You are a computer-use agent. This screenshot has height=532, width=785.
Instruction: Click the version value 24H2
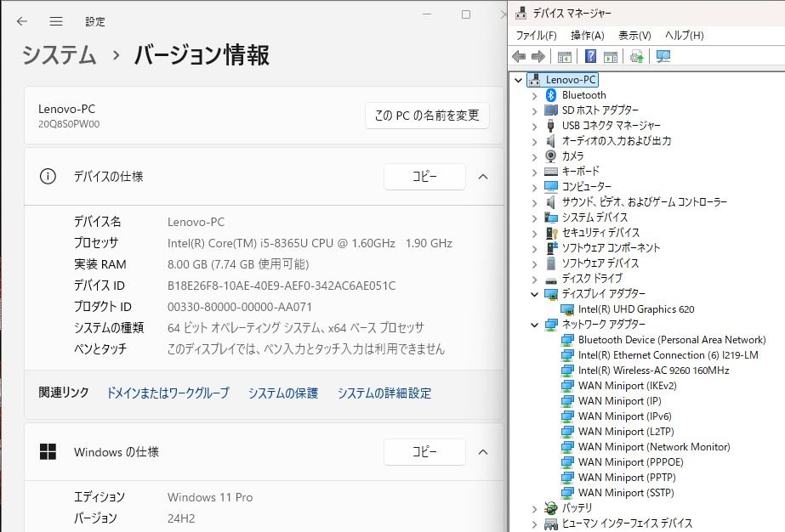coord(181,518)
